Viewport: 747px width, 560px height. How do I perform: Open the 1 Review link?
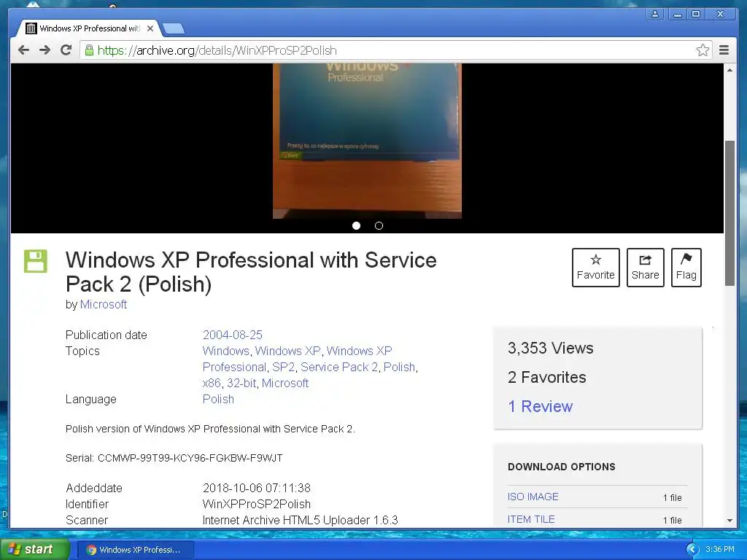[x=541, y=406]
